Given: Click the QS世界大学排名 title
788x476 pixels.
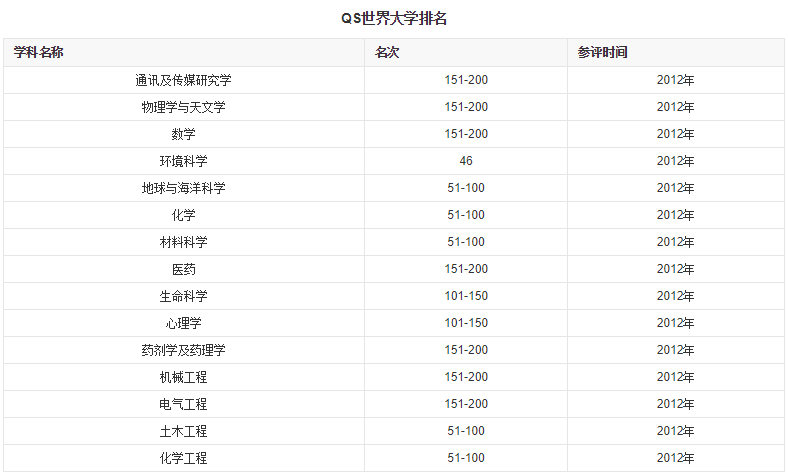Looking at the screenshot, I should click(394, 19).
